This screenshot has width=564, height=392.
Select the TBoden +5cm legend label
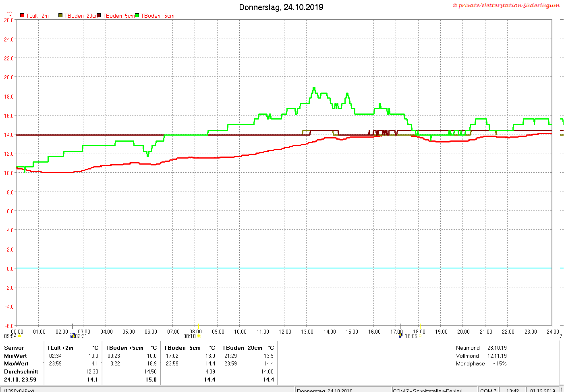tap(158, 16)
